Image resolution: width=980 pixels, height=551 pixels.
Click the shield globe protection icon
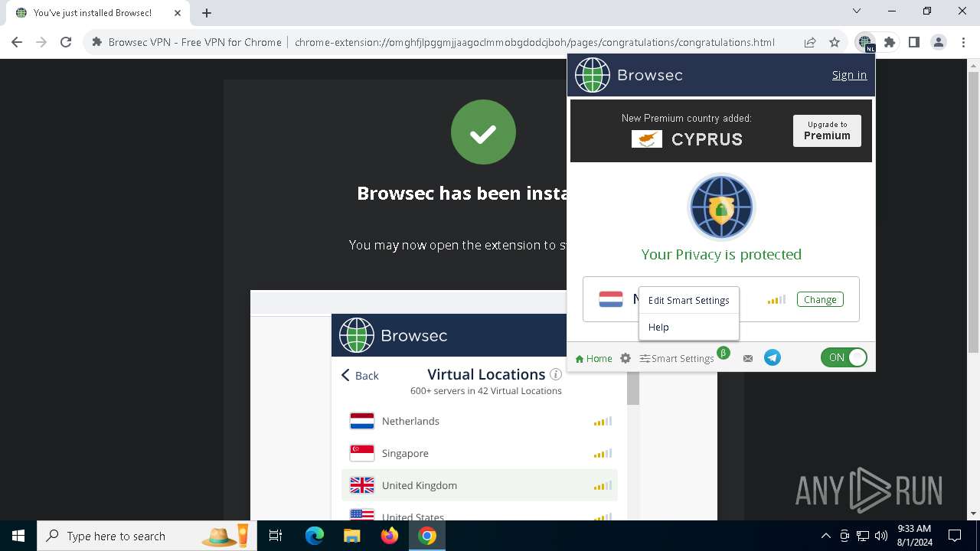click(x=721, y=207)
